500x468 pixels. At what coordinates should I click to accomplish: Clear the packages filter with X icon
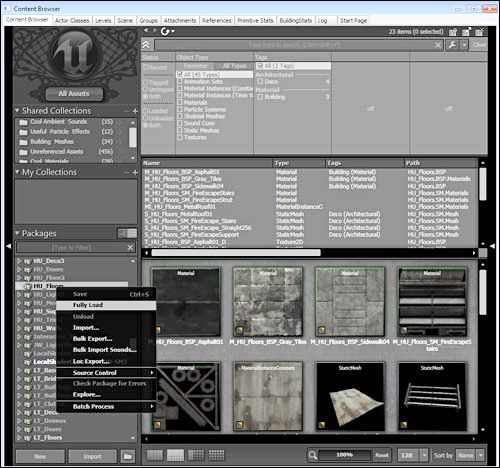pyautogui.click(x=130, y=247)
